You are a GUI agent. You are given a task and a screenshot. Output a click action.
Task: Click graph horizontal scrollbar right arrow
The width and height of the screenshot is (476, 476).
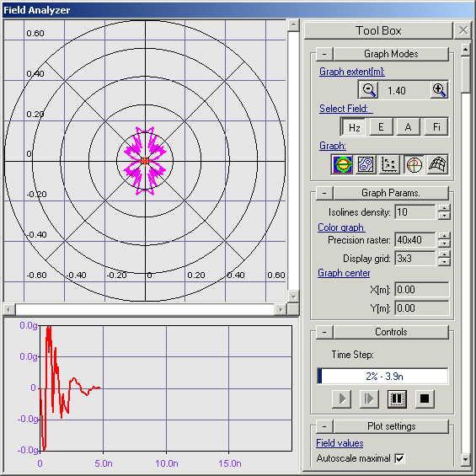(281, 309)
